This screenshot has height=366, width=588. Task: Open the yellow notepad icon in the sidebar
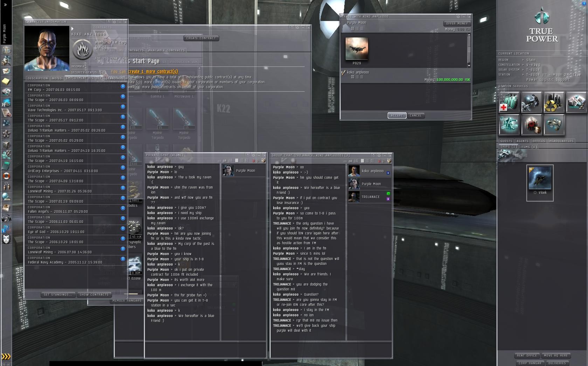point(6,82)
